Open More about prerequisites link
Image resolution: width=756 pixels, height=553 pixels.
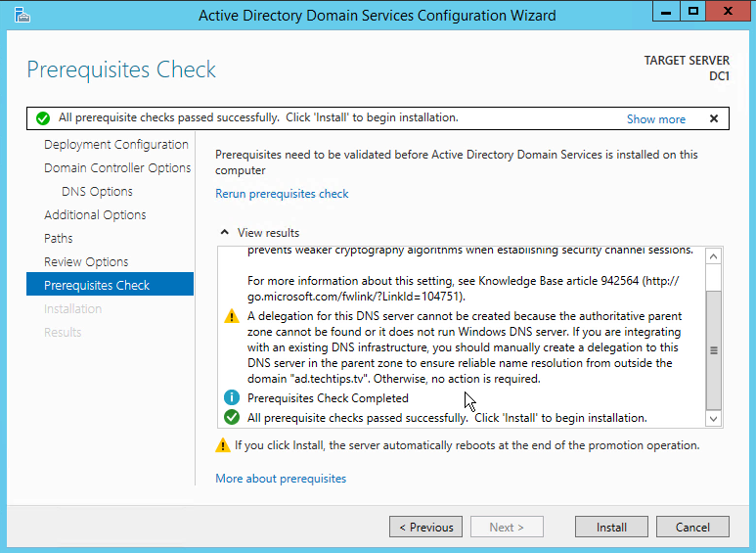point(281,479)
